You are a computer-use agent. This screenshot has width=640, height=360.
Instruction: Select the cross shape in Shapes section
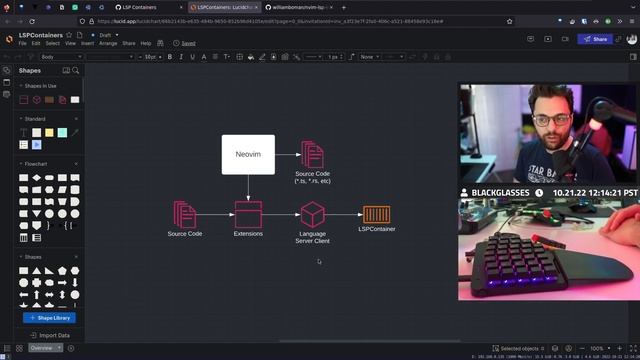(x=37, y=282)
